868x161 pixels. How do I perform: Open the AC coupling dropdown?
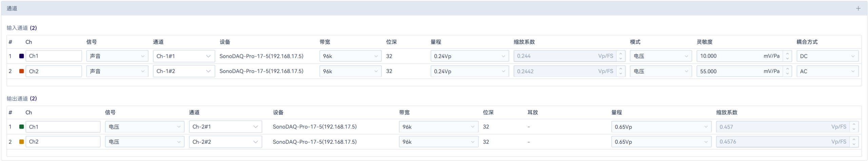coord(827,71)
